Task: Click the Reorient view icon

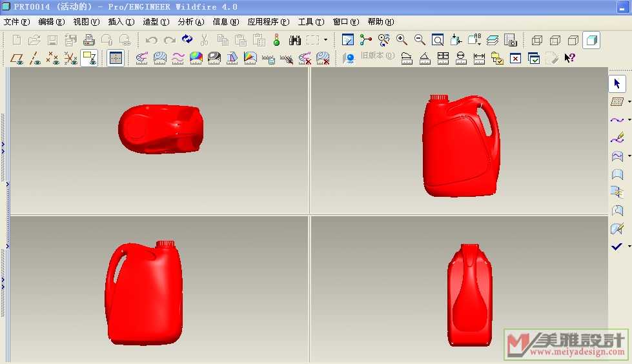Action: pyautogui.click(x=456, y=39)
